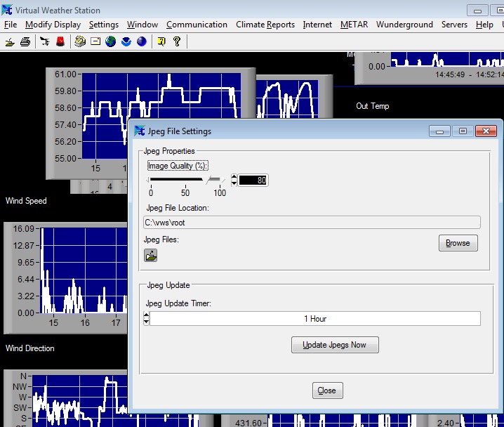
Task: Click the Close button in dialog
Action: click(x=326, y=390)
